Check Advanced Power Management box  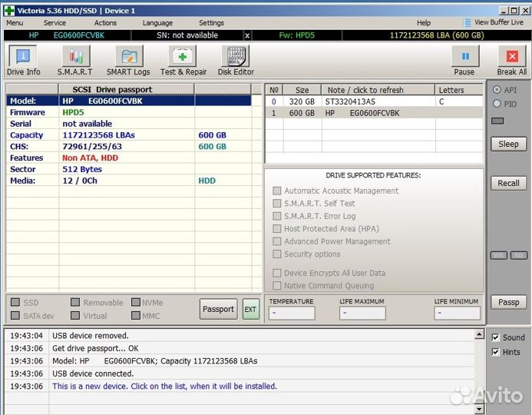277,241
